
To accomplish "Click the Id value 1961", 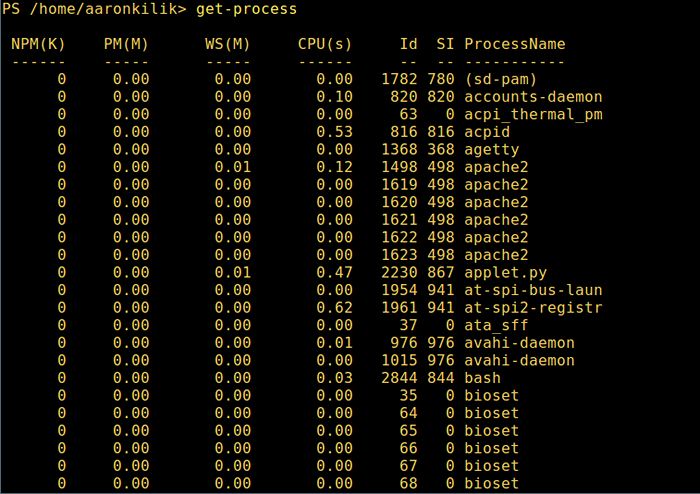I will pos(399,308).
